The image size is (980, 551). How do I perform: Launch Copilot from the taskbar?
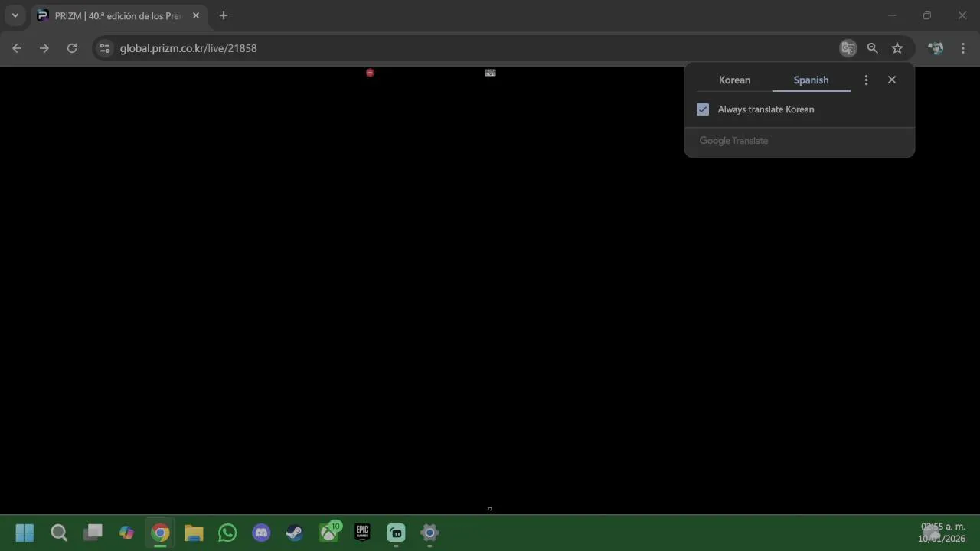pyautogui.click(x=126, y=533)
